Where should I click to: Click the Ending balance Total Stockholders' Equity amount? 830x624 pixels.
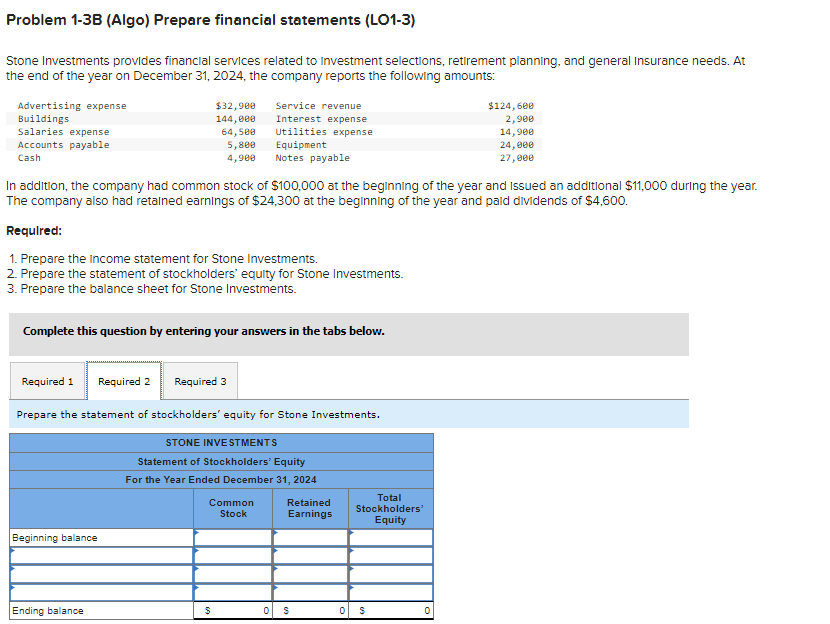(390, 610)
